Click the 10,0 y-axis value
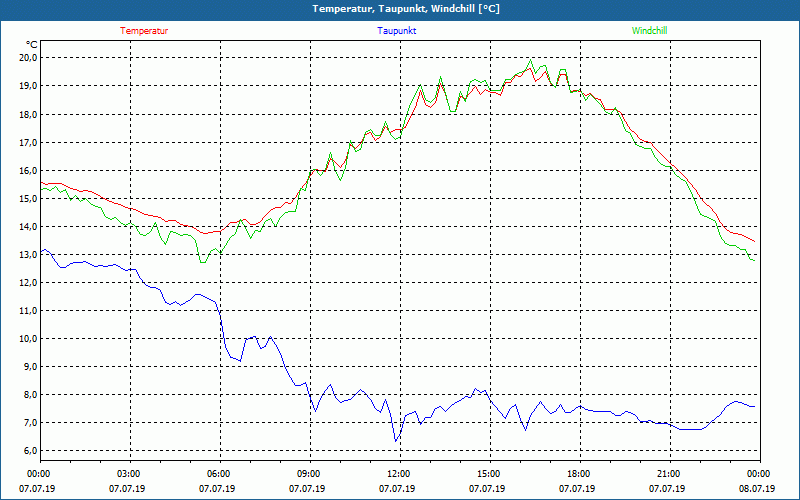 coord(28,339)
